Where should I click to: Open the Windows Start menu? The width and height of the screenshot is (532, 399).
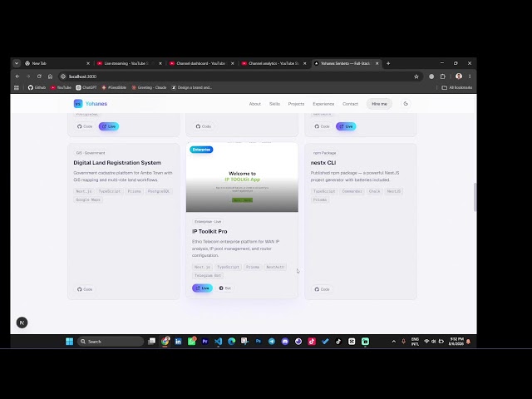coord(70,342)
